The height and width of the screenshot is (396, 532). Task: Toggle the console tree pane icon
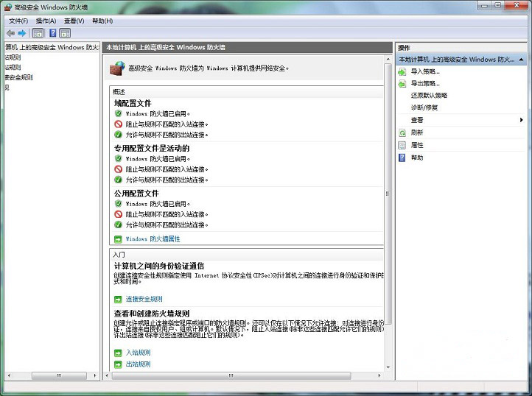pyautogui.click(x=38, y=33)
